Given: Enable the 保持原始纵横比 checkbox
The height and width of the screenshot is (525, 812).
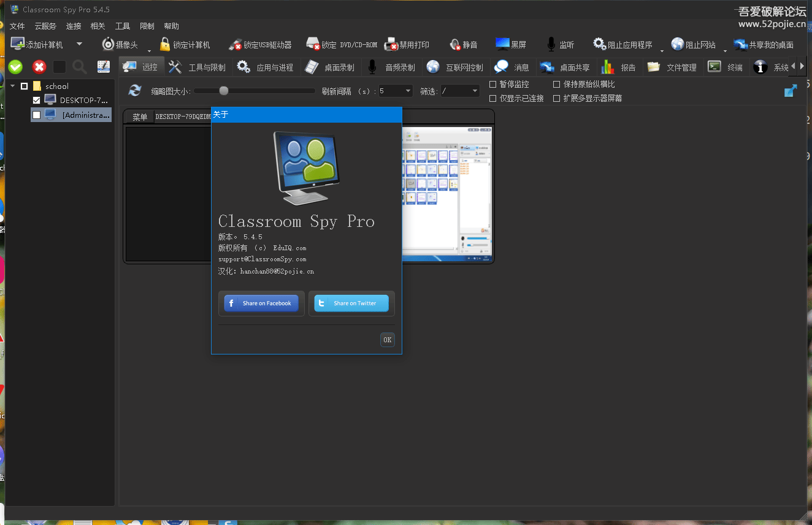Looking at the screenshot, I should click(x=557, y=84).
